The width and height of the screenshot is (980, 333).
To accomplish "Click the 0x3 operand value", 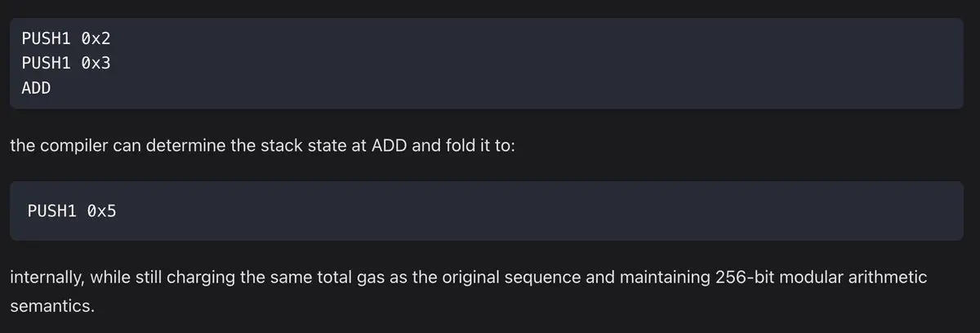I will click(96, 63).
